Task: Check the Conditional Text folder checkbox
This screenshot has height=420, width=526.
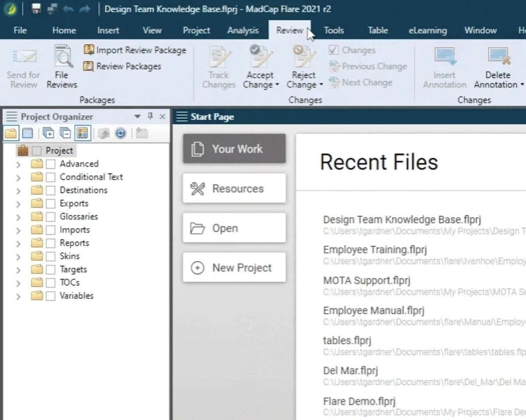Action: pyautogui.click(x=51, y=177)
